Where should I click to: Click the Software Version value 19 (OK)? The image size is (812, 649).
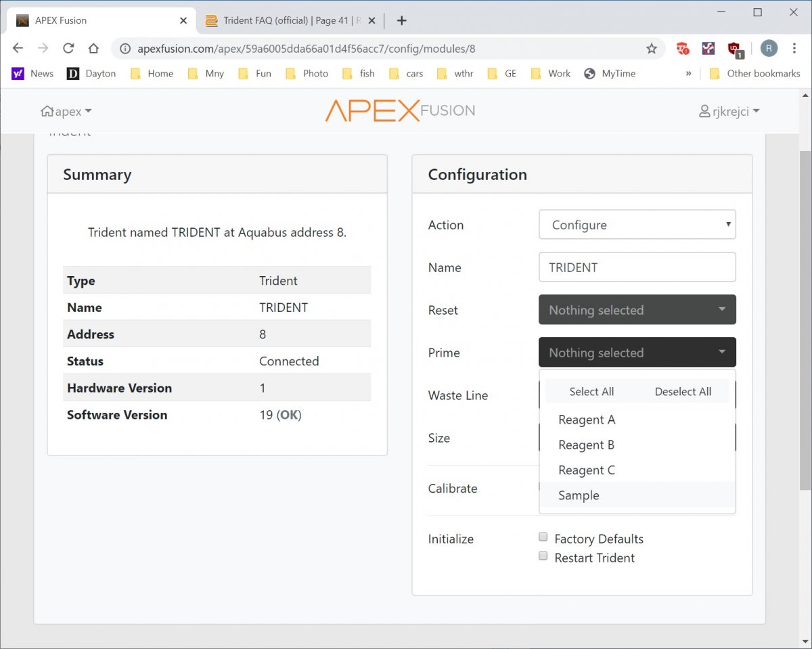pos(280,415)
